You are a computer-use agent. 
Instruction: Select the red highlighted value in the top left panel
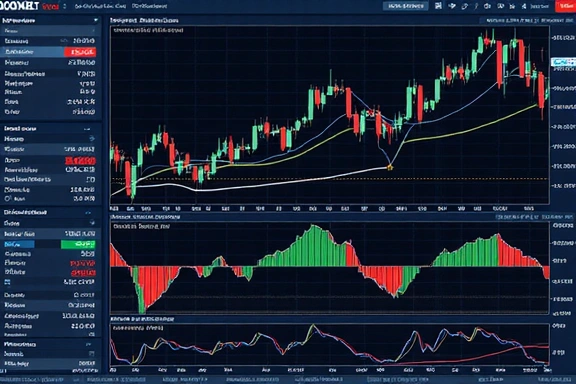80,52
